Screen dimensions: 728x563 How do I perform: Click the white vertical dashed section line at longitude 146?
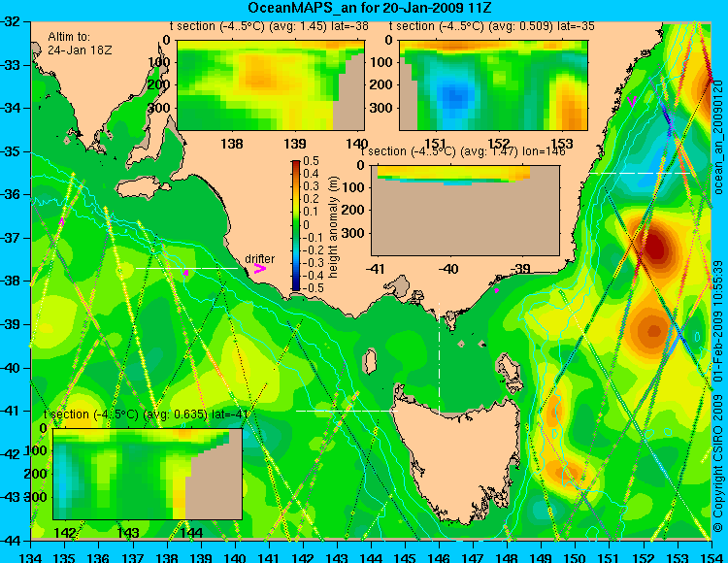[x=439, y=358]
